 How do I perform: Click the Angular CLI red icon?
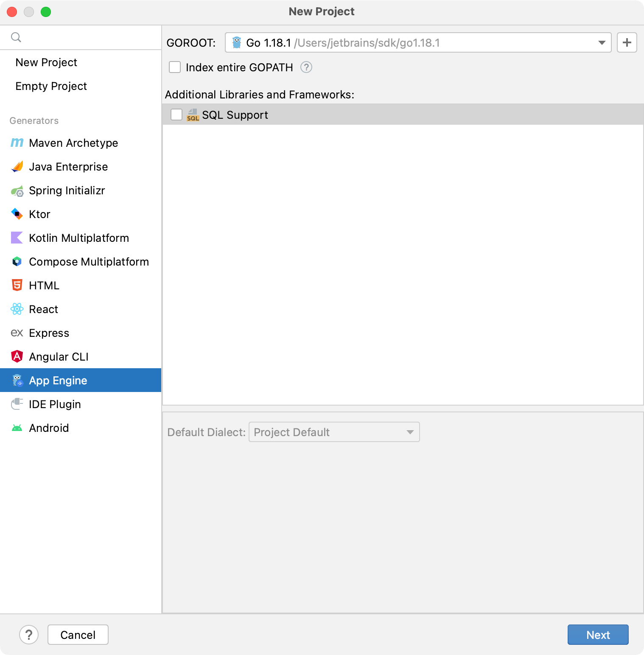pyautogui.click(x=17, y=356)
